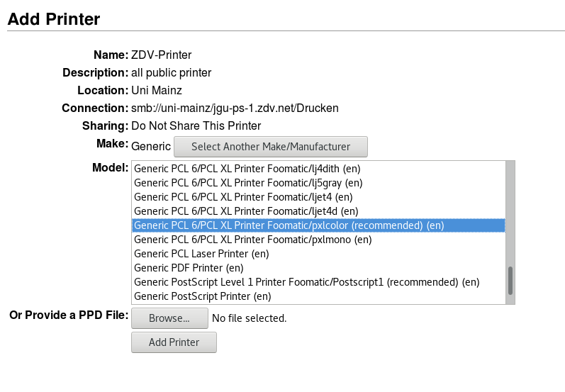Click the printer name ZDV-Printer

[162, 55]
